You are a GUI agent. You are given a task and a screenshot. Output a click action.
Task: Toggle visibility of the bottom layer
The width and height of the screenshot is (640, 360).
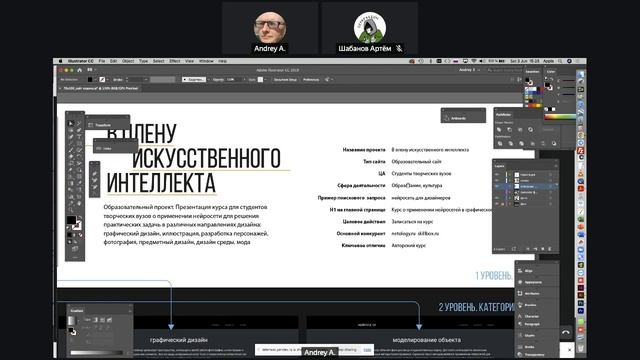(497, 204)
